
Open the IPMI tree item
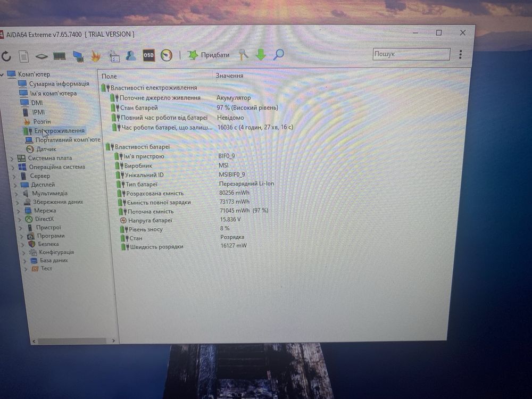click(38, 112)
